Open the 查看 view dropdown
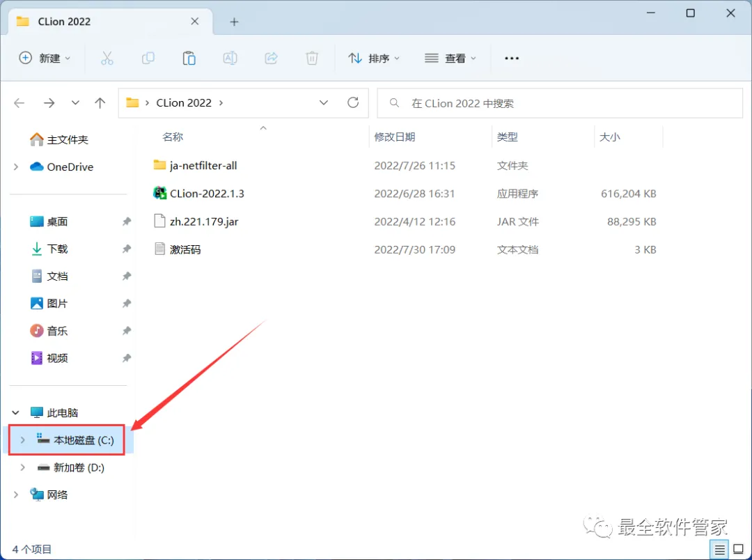Image resolution: width=752 pixels, height=560 pixels. coord(451,58)
